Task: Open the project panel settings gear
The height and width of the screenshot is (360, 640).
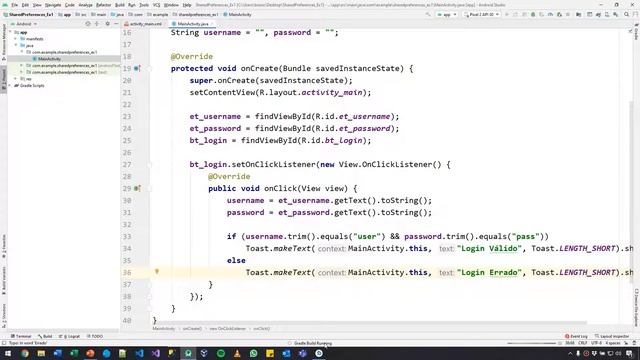Action: pyautogui.click(x=107, y=24)
